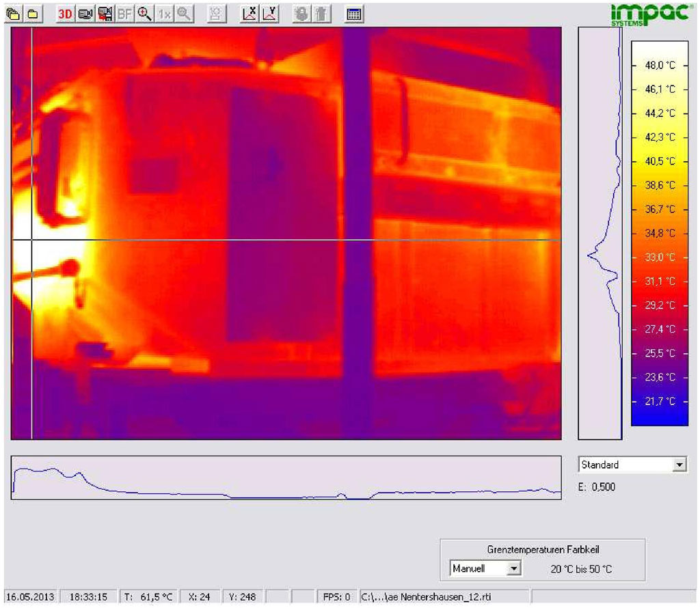The width and height of the screenshot is (700, 608).
Task: Toggle the X-axis profile display
Action: pyautogui.click(x=250, y=14)
